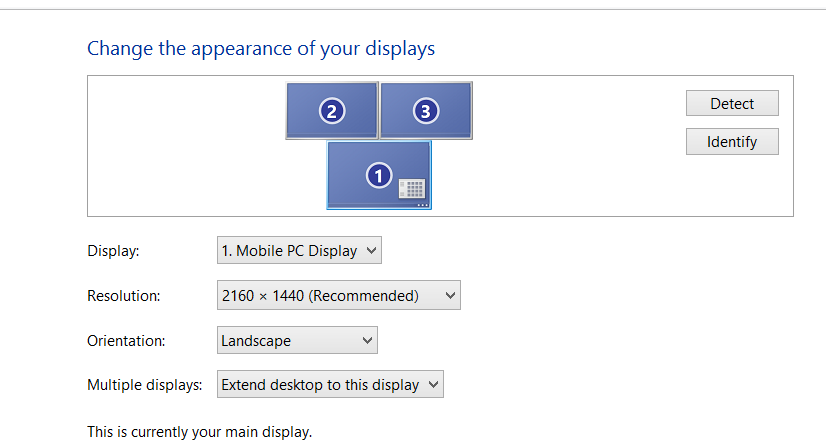Click the Identify button
Image resolution: width=826 pixels, height=445 pixels.
point(732,142)
